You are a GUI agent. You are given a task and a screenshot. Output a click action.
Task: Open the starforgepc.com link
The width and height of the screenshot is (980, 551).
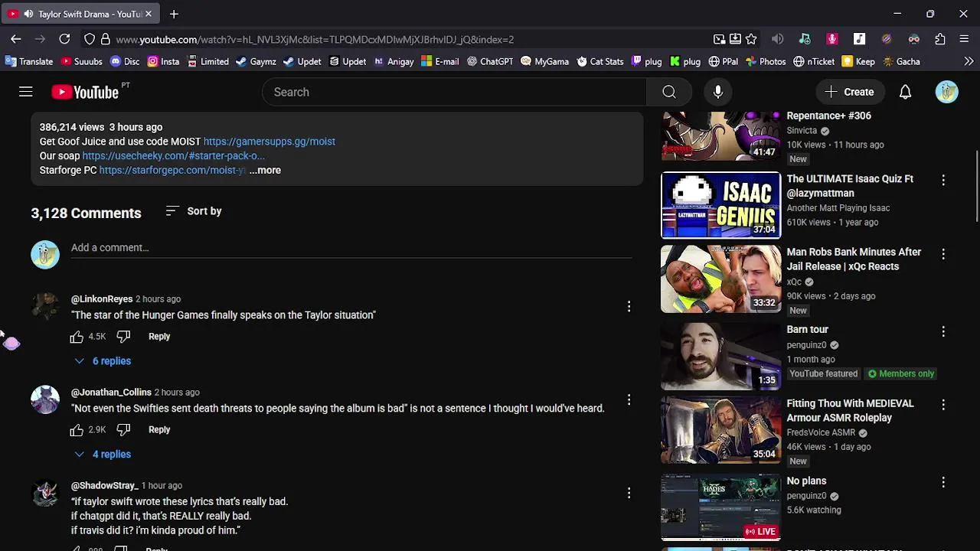click(172, 171)
